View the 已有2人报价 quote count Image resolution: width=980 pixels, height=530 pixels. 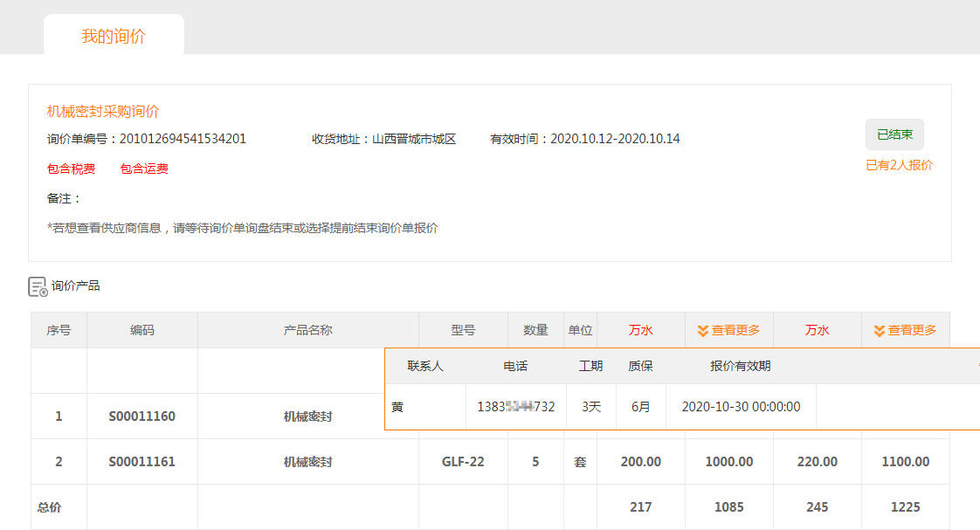pos(899,165)
